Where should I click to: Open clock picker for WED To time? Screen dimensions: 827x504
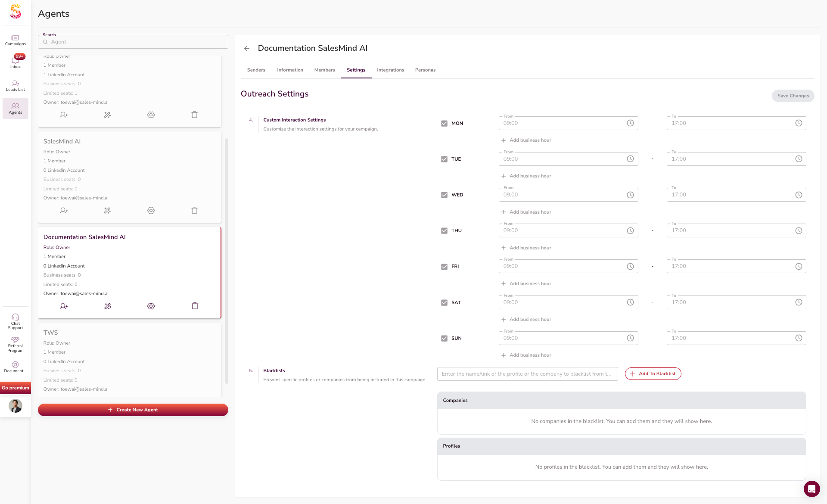799,195
